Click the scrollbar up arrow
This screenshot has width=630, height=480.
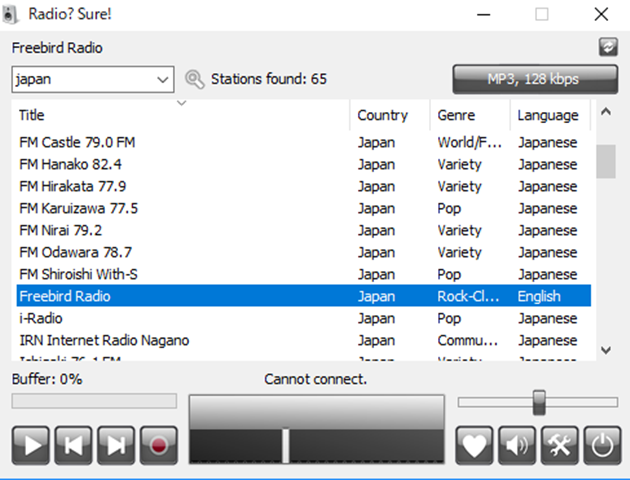click(606, 112)
